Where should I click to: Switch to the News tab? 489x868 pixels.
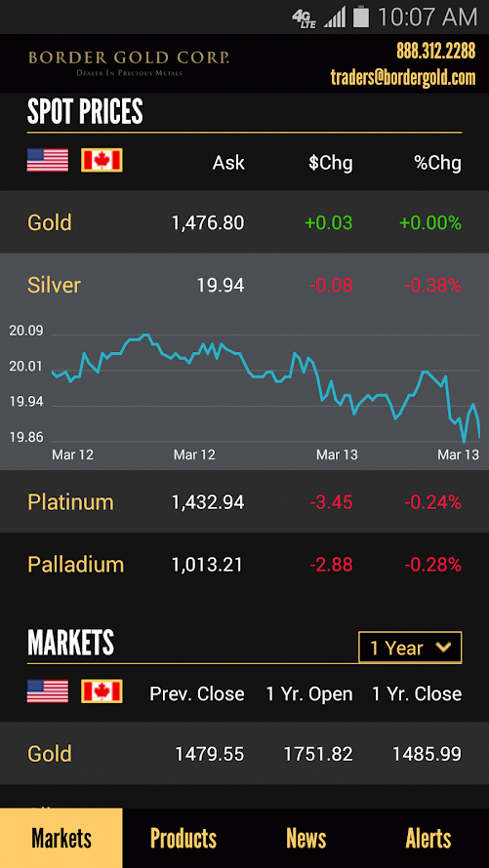tap(306, 838)
